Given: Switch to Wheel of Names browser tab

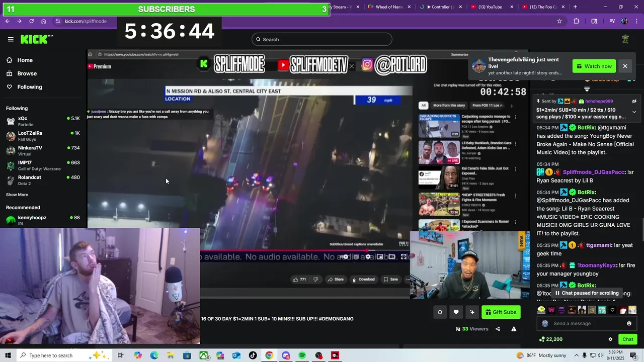Looking at the screenshot, I should point(389,7).
